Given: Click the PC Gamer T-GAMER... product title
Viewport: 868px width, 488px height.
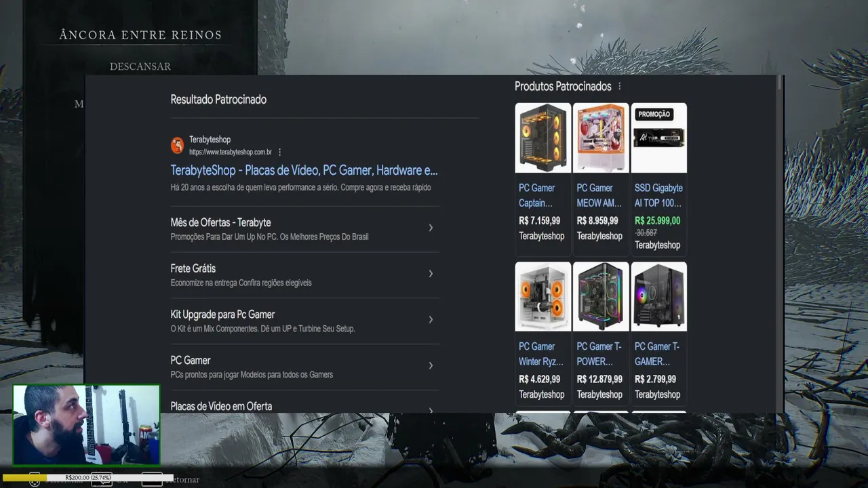Looking at the screenshot, I should click(x=657, y=354).
